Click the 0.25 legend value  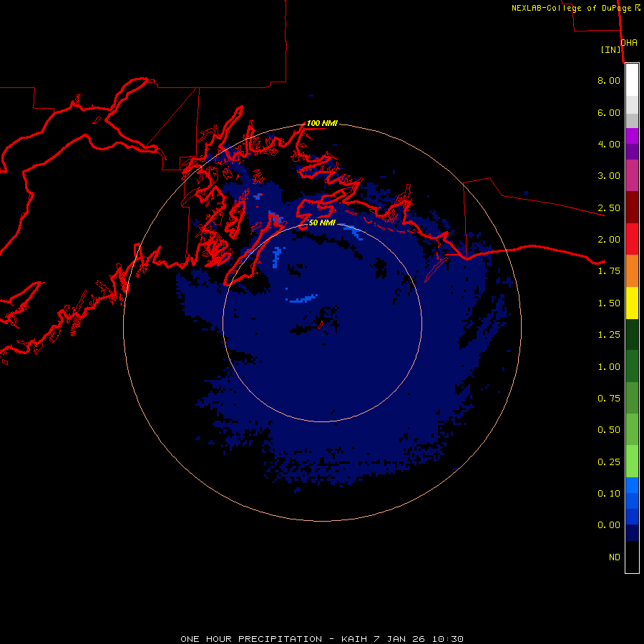point(609,462)
